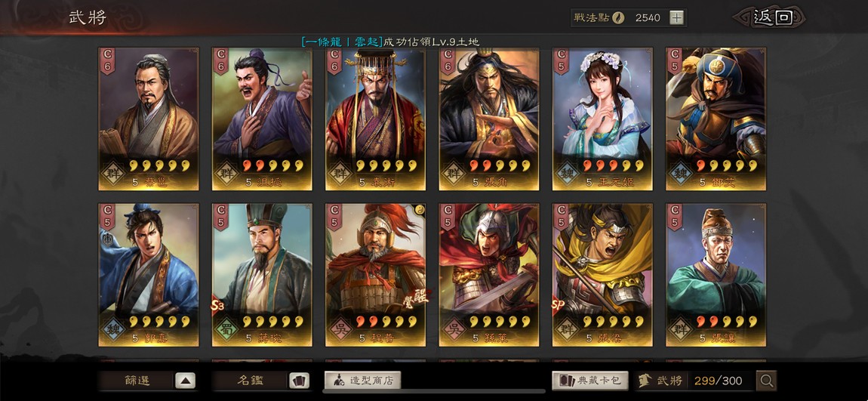Click the feather icon next to 戰法點
The width and height of the screenshot is (868, 401).
click(618, 17)
